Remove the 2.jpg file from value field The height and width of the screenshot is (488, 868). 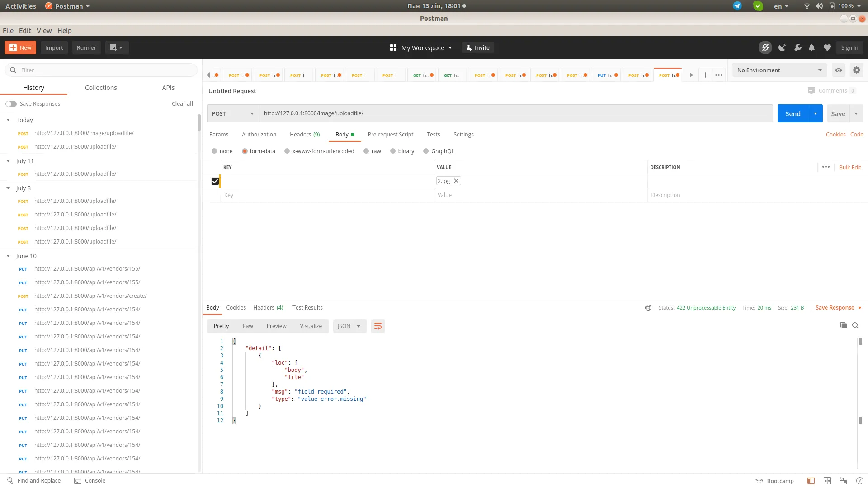coord(456,181)
